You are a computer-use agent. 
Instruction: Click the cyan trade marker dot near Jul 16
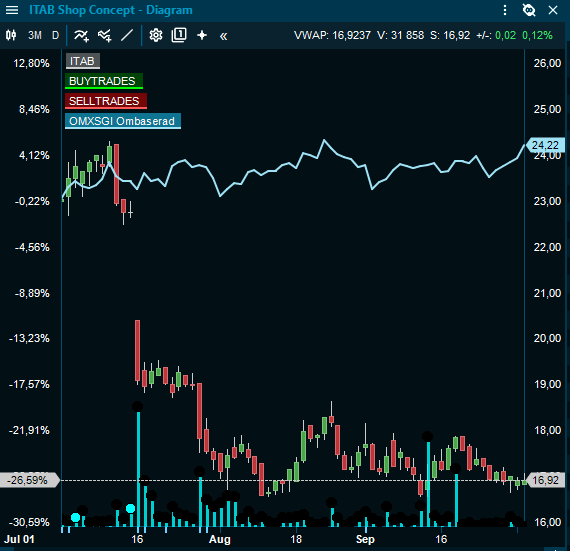tap(130, 508)
